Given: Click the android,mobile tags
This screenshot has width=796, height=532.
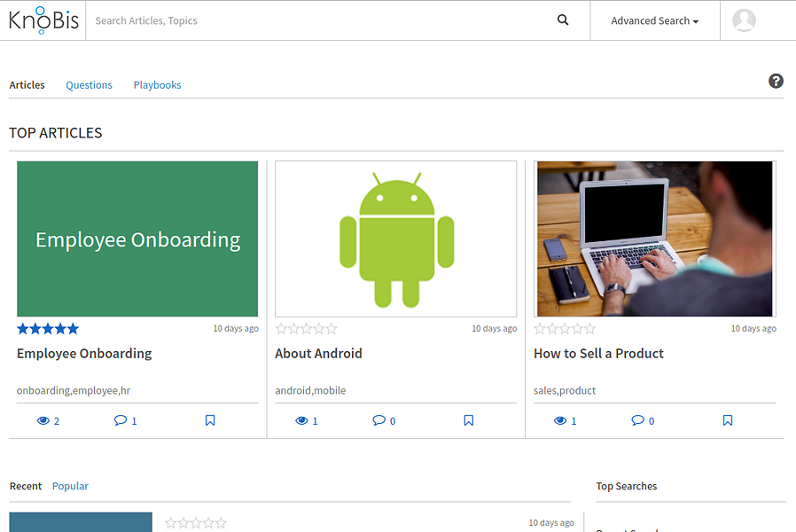Looking at the screenshot, I should (310, 390).
